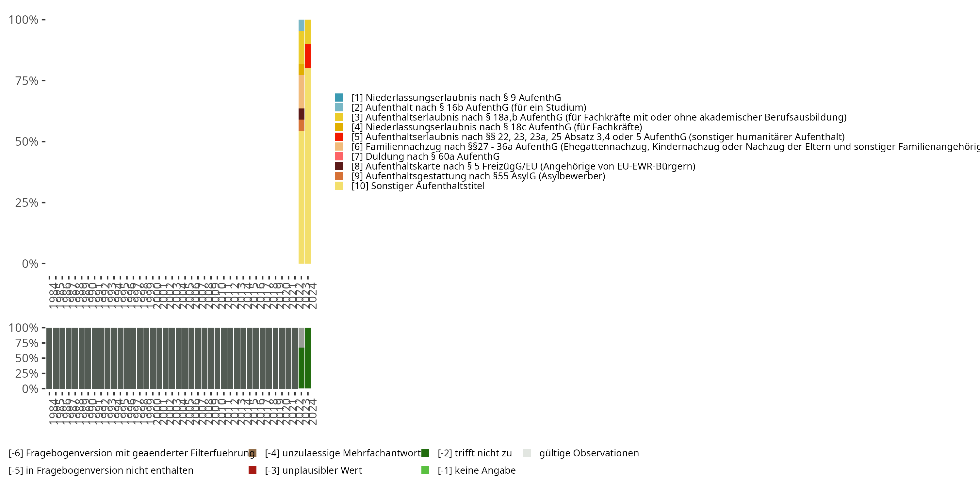Click the dark brown [8] Aufenthaltskarte swatch
Image resolution: width=980 pixels, height=490 pixels.
[x=339, y=166]
